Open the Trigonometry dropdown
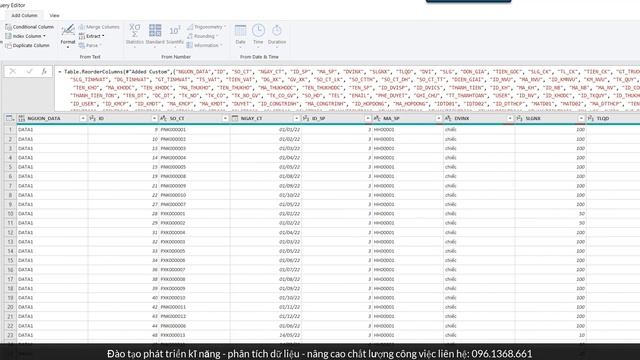The image size is (640, 360). coord(206,27)
